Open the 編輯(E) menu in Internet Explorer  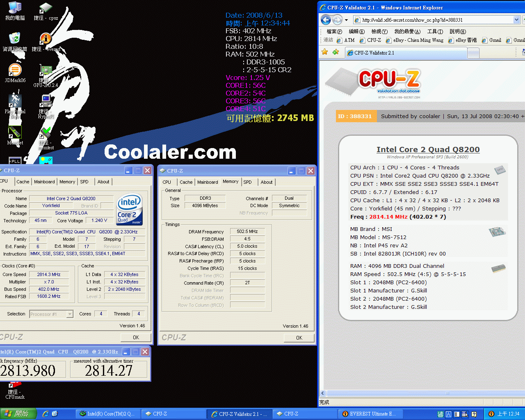pos(356,32)
